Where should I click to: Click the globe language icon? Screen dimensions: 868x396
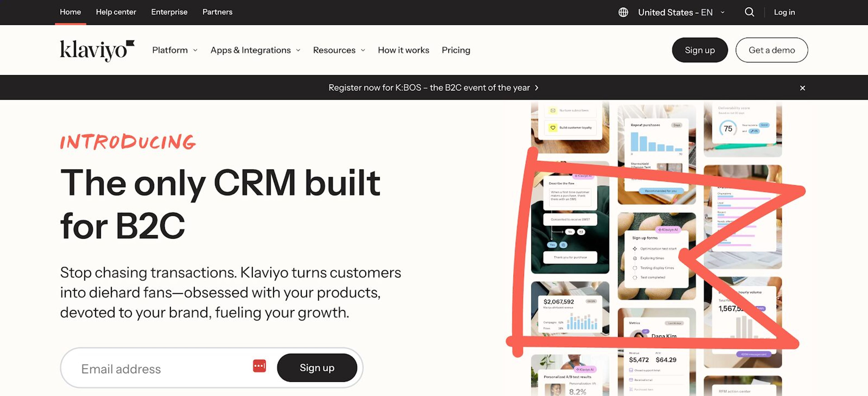(623, 12)
